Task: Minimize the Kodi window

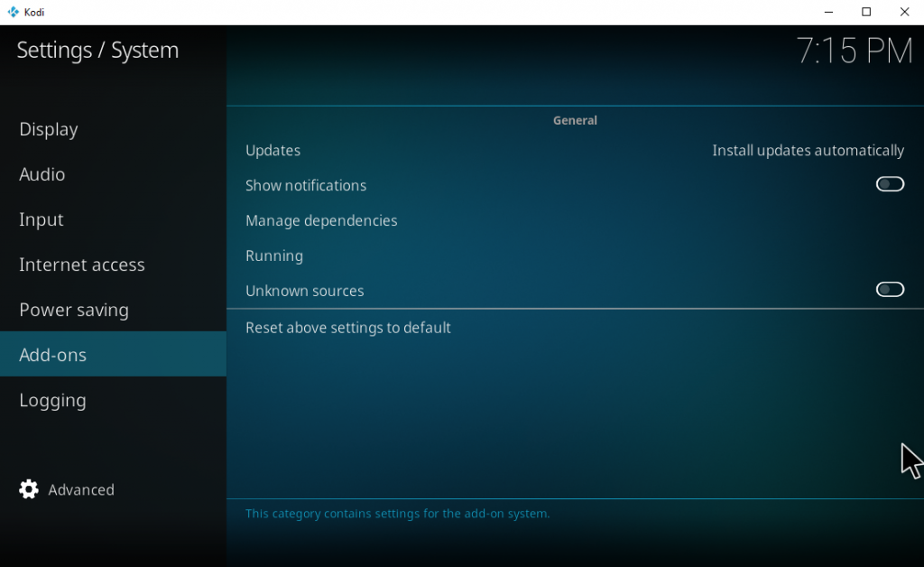Action: pos(827,12)
